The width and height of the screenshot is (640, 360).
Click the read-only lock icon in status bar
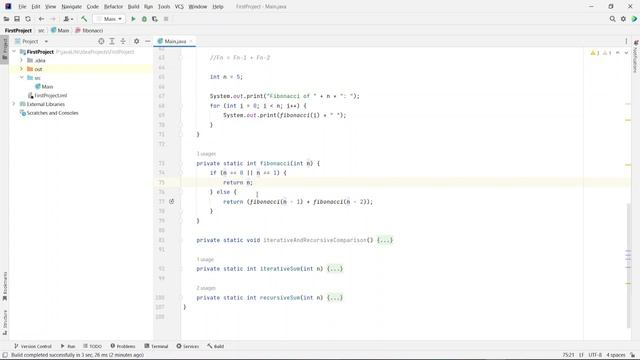click(632, 355)
